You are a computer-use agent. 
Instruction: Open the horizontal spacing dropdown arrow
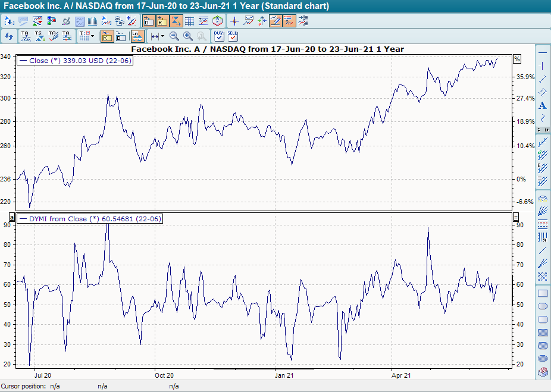[x=162, y=36]
